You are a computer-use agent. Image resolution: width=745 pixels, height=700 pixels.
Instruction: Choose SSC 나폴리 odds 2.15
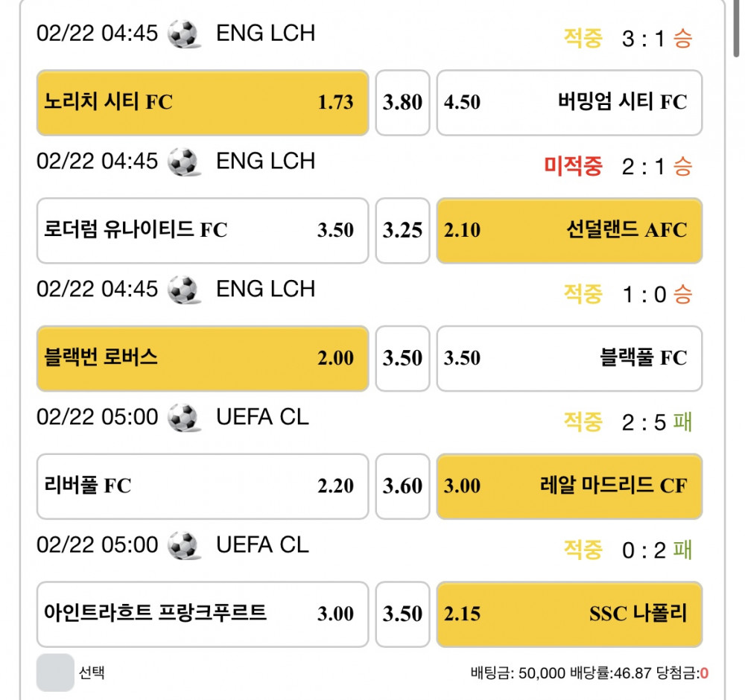[569, 614]
